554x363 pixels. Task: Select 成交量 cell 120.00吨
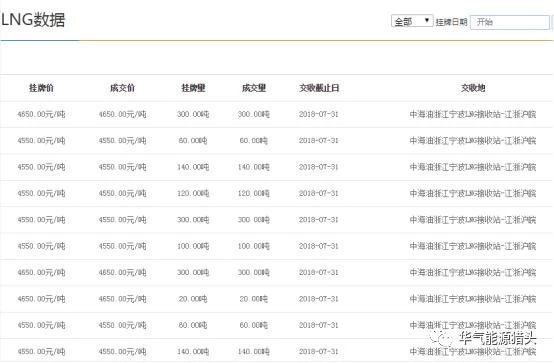point(254,193)
